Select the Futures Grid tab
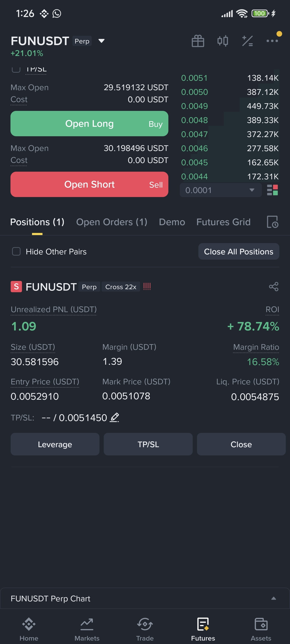This screenshot has height=644, width=290. (x=224, y=222)
